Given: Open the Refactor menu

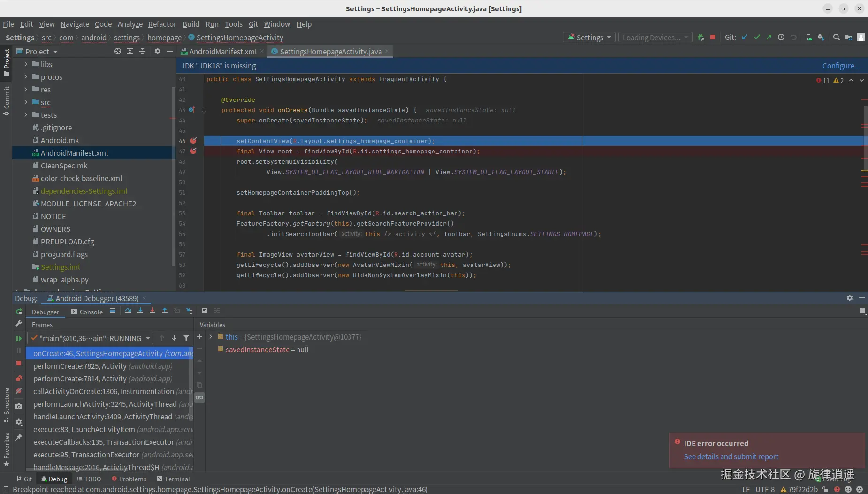Looking at the screenshot, I should 162,24.
